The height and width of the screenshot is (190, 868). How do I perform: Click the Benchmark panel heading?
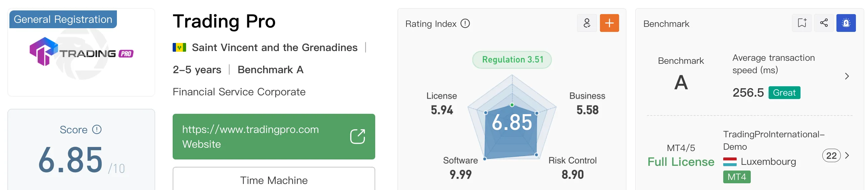tap(666, 23)
